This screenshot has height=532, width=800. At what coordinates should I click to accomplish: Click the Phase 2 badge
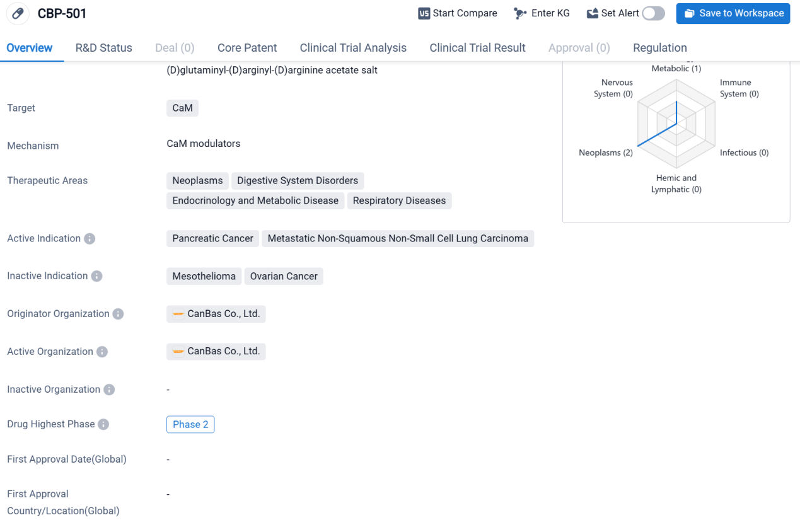point(190,425)
